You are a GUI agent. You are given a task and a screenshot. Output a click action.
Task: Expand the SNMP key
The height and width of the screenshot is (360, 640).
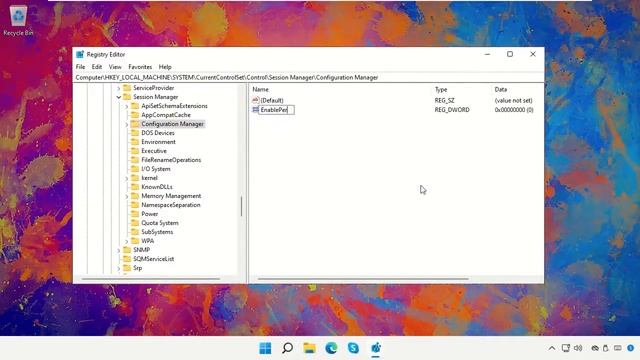119,250
